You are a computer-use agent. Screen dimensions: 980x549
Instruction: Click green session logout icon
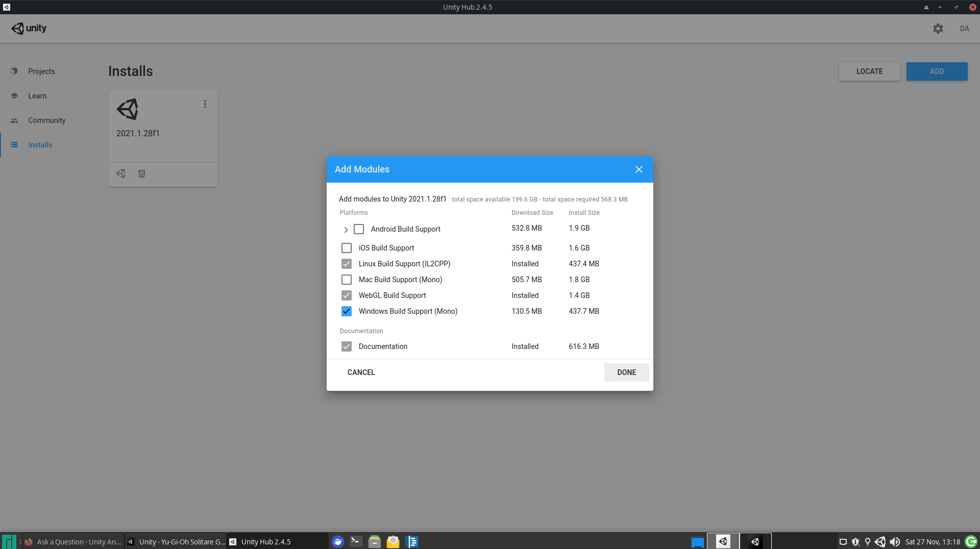point(971,542)
